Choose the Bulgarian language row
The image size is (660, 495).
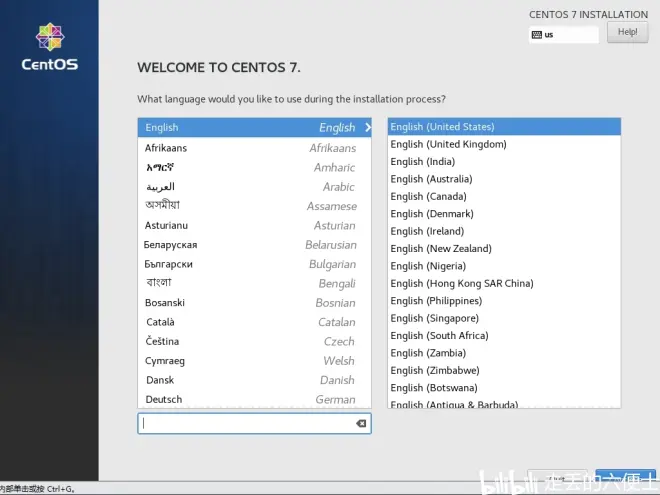pos(254,264)
